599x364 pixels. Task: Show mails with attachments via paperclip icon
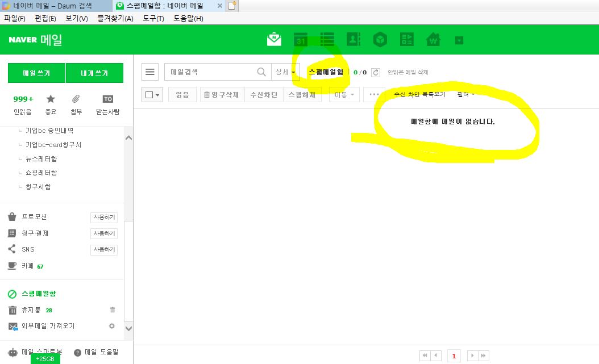coord(76,105)
